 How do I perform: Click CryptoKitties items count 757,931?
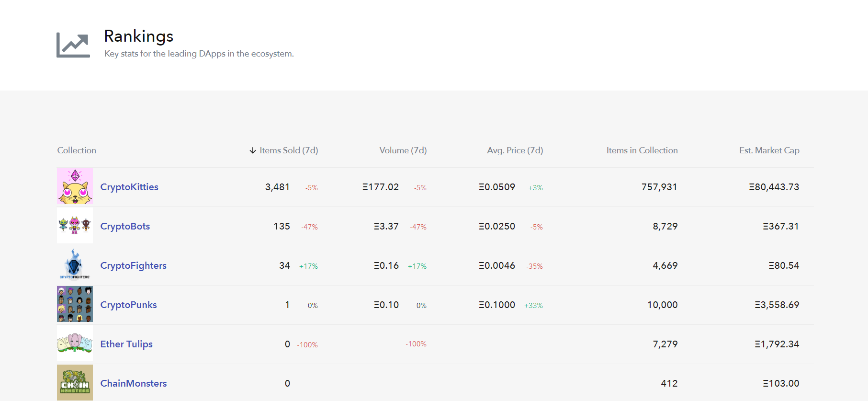tap(659, 187)
